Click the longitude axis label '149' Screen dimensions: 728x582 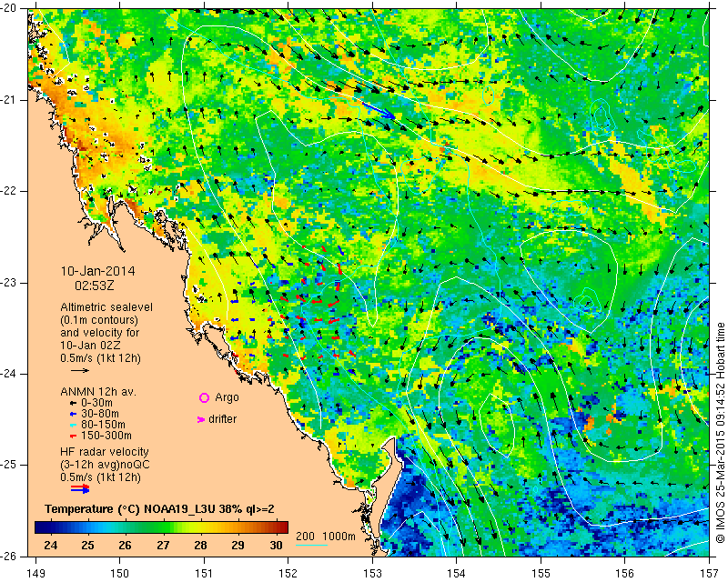click(x=35, y=574)
